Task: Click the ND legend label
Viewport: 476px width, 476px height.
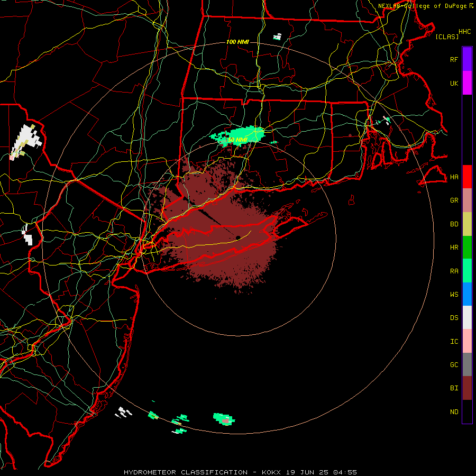Action: pos(454,411)
